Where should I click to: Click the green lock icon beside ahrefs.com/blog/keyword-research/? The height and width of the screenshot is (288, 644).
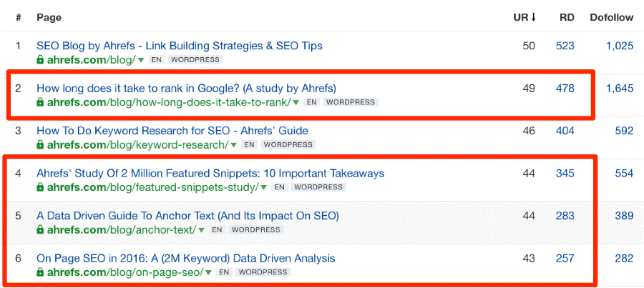(x=41, y=145)
